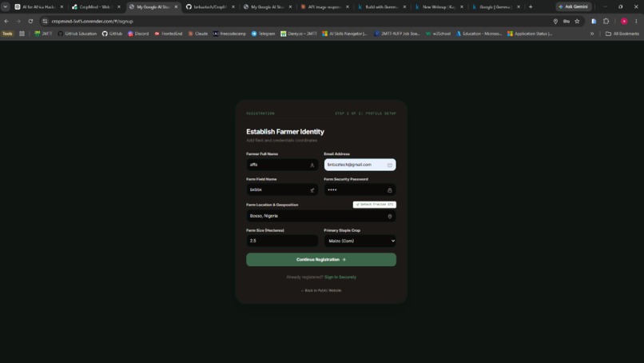Open the FrontedEnd bookmark
This screenshot has height=363, width=644.
point(169,34)
